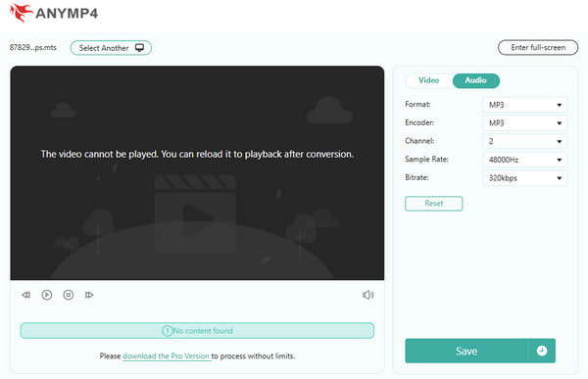The height and width of the screenshot is (379, 588).
Task: Click the Channel label
Action: pyautogui.click(x=419, y=141)
